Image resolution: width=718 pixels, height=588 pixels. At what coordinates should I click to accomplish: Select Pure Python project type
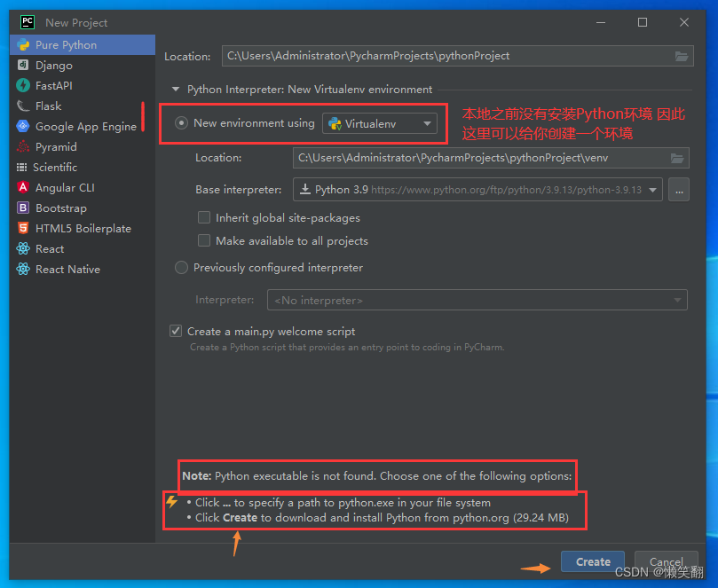(83, 45)
